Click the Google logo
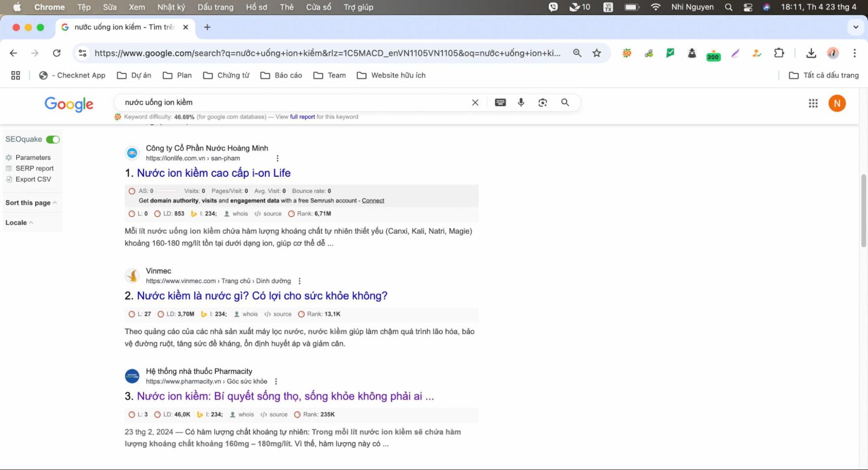Screen dimensions: 868x470 [69, 104]
